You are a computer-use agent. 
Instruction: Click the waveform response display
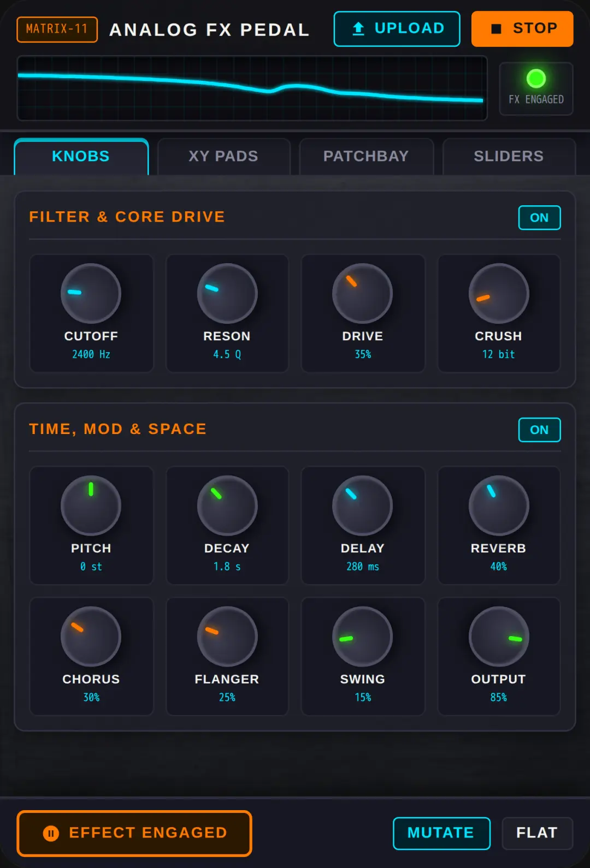[x=252, y=88]
